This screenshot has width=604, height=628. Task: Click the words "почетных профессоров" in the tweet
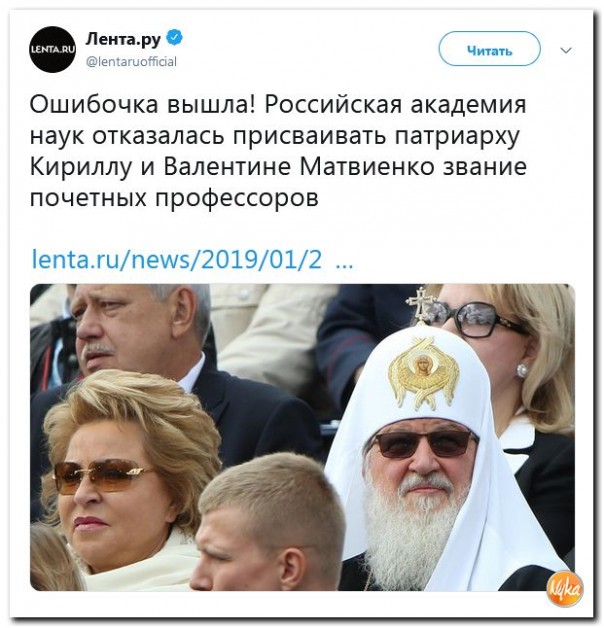174,197
